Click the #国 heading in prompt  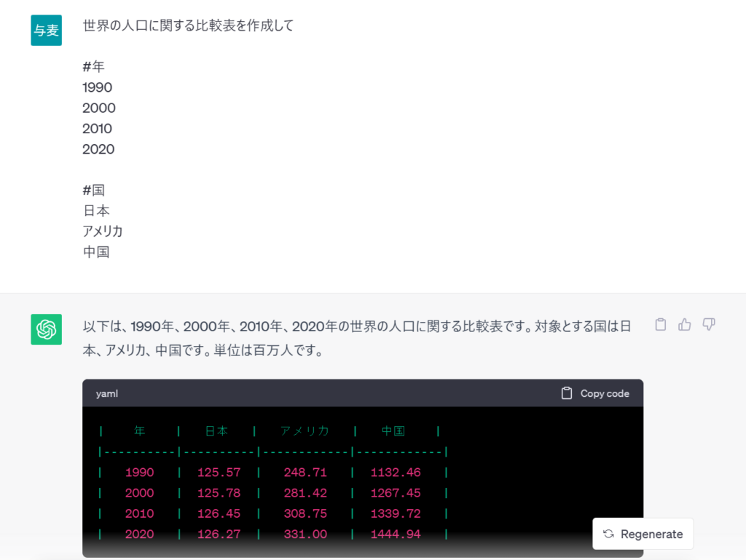93,190
